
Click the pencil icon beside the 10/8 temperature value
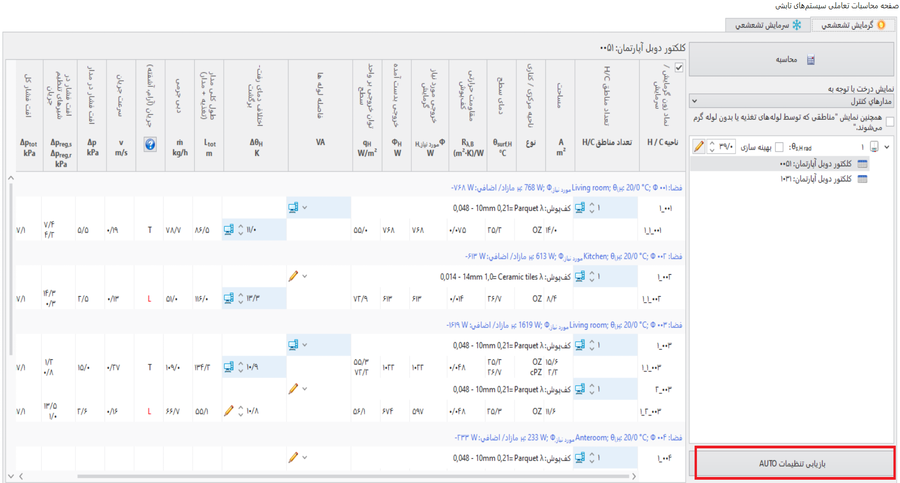(x=229, y=411)
